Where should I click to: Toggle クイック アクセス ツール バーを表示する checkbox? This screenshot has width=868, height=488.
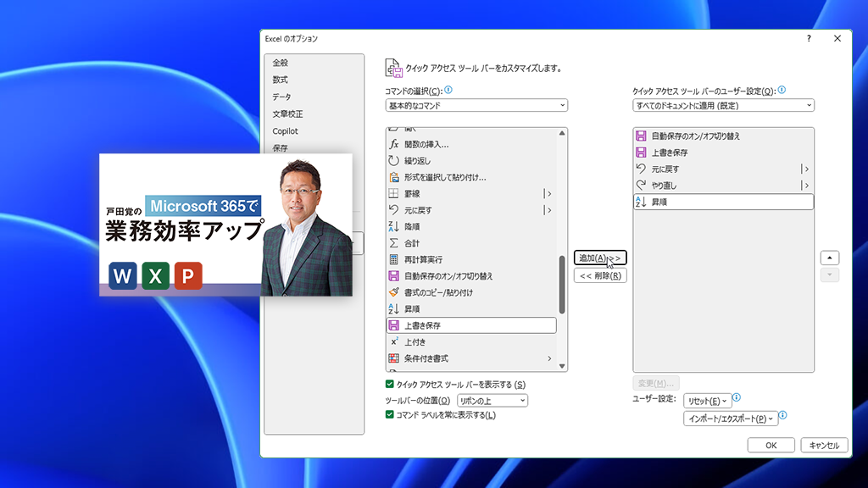pos(390,384)
